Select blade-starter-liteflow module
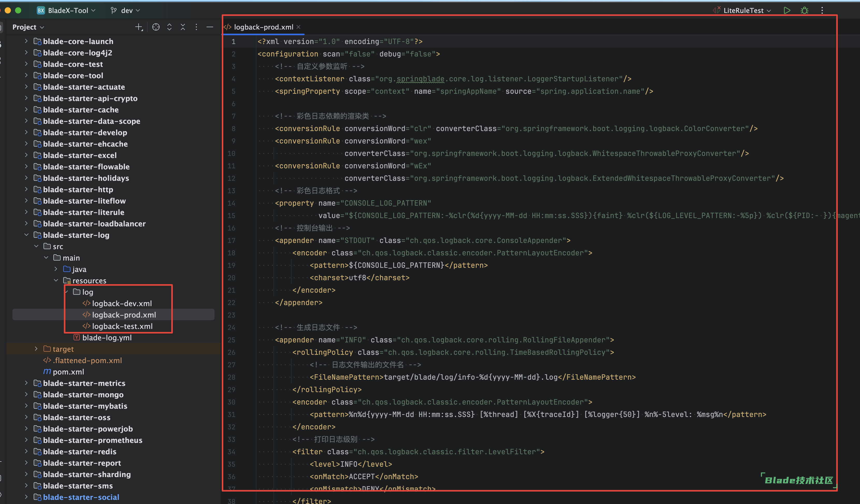The width and height of the screenshot is (860, 504). click(84, 201)
